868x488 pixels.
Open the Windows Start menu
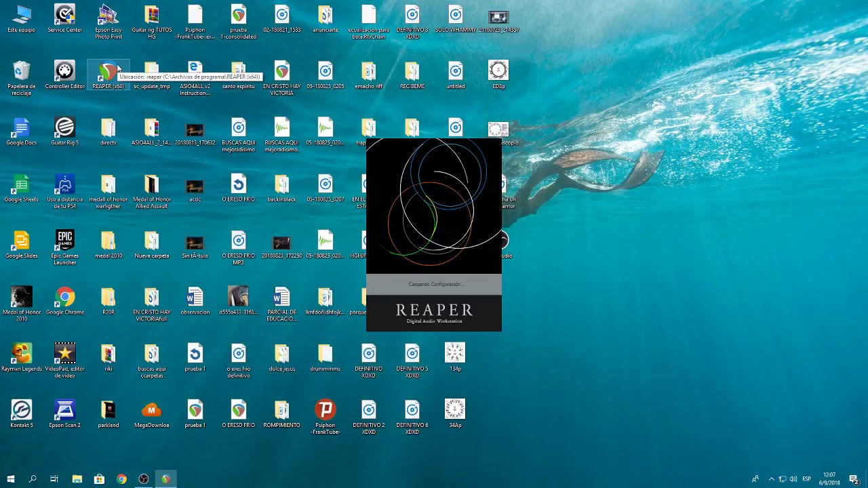(x=11, y=479)
